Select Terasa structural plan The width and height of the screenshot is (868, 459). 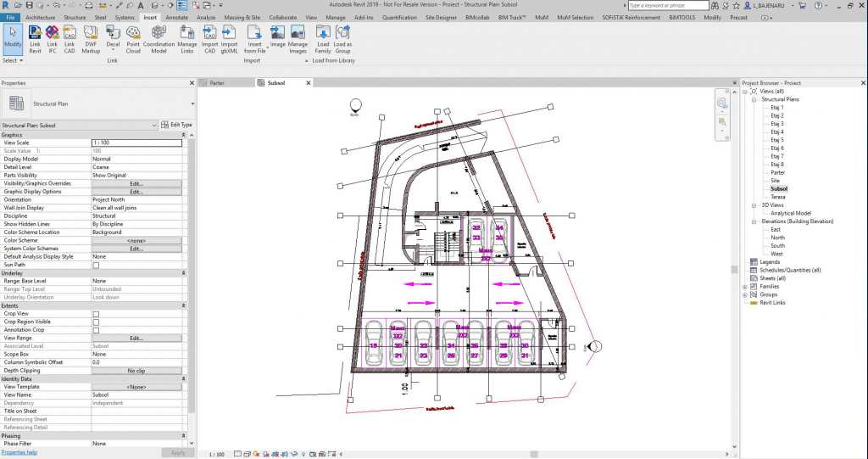pyautogui.click(x=778, y=197)
